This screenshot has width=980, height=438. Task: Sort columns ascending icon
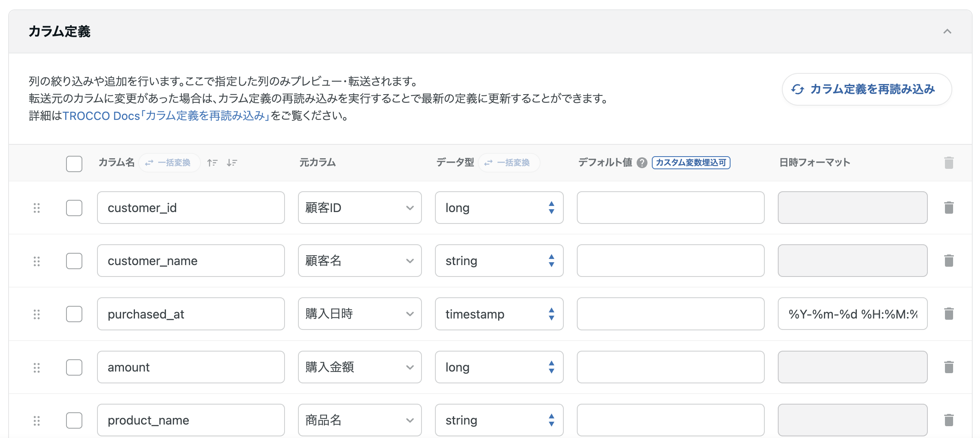click(212, 163)
